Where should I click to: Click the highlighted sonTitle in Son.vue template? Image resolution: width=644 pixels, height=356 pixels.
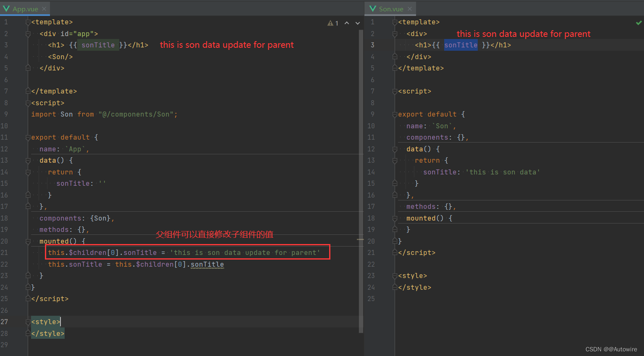(461, 45)
